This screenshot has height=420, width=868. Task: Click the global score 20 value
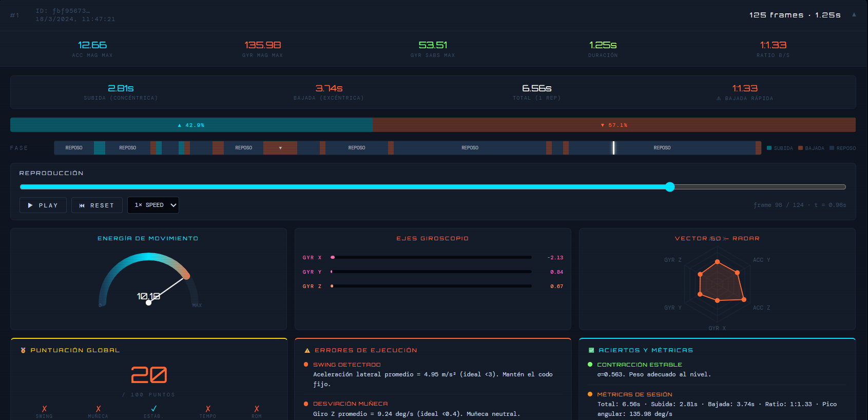pyautogui.click(x=149, y=375)
